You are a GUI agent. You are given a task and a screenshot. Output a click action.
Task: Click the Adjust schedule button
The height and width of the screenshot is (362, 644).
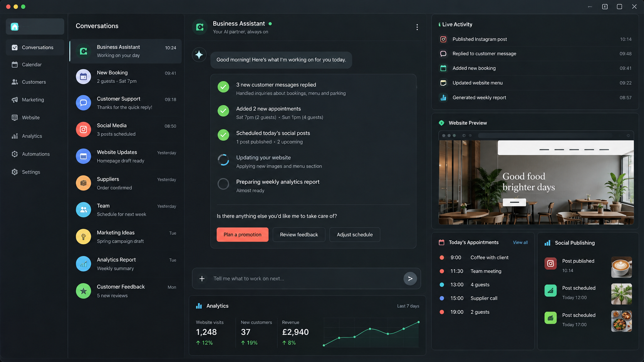(355, 235)
